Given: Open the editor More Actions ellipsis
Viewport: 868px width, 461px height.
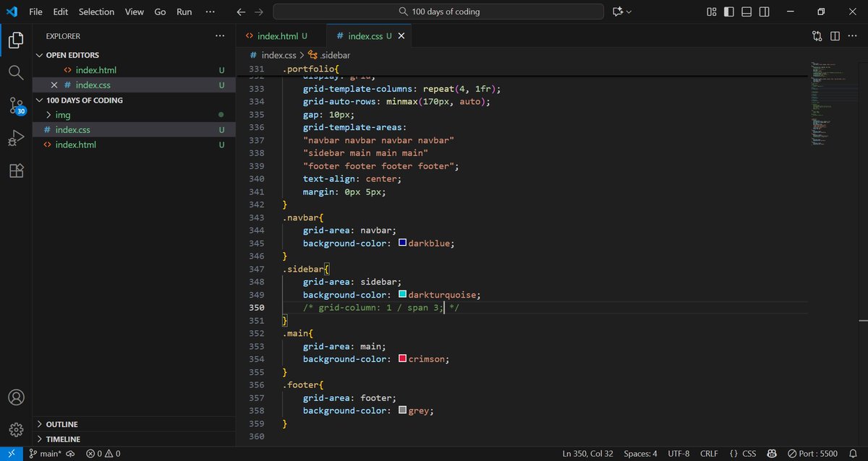Looking at the screenshot, I should [x=853, y=36].
